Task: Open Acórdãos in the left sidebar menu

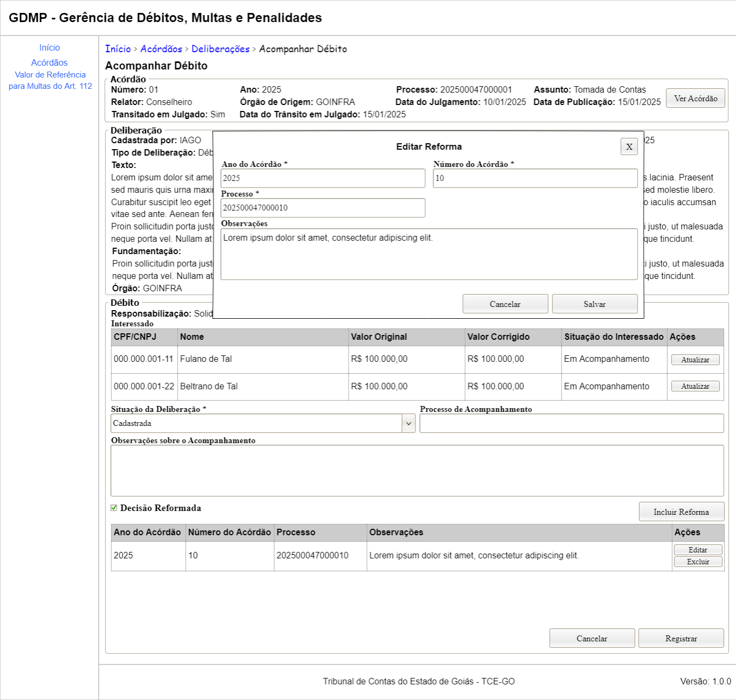Action: coord(50,63)
